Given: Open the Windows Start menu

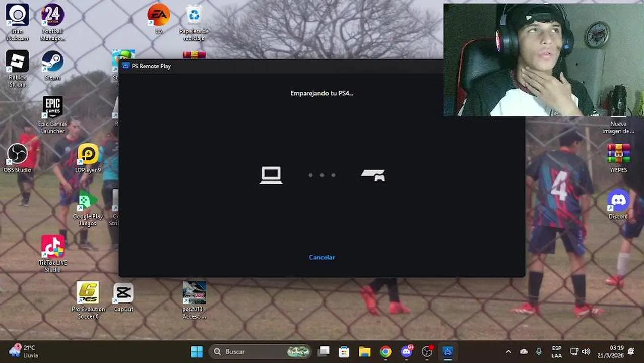Looking at the screenshot, I should (197, 352).
